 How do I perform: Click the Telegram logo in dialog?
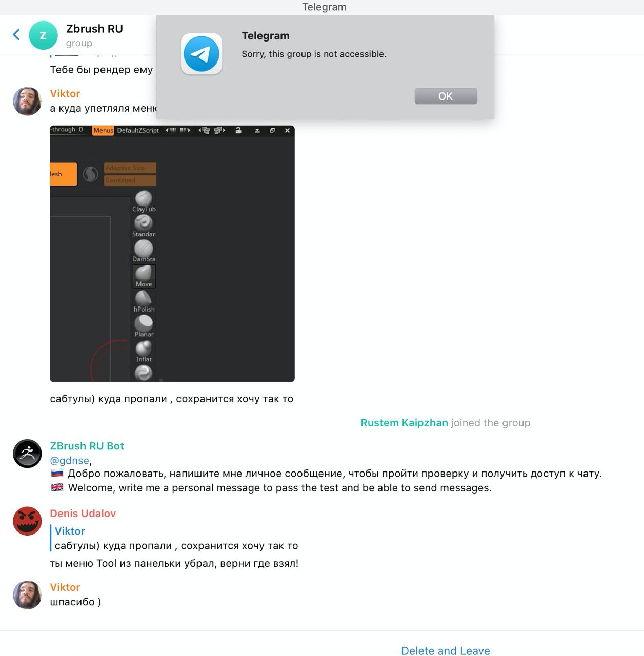(x=202, y=54)
